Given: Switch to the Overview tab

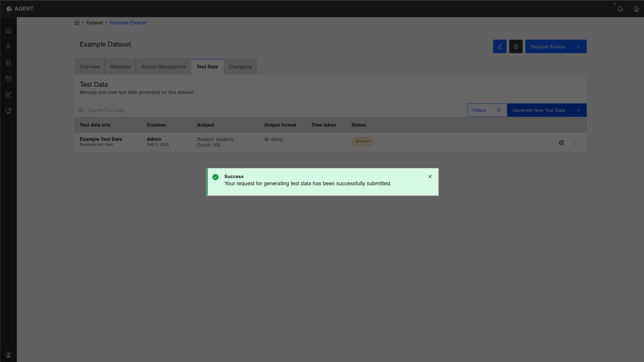Looking at the screenshot, I should click(x=90, y=67).
